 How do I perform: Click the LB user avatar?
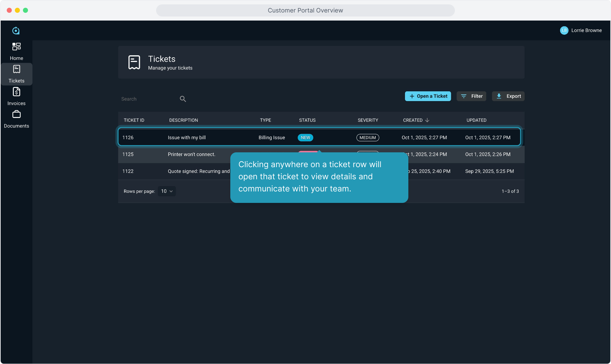pyautogui.click(x=564, y=30)
